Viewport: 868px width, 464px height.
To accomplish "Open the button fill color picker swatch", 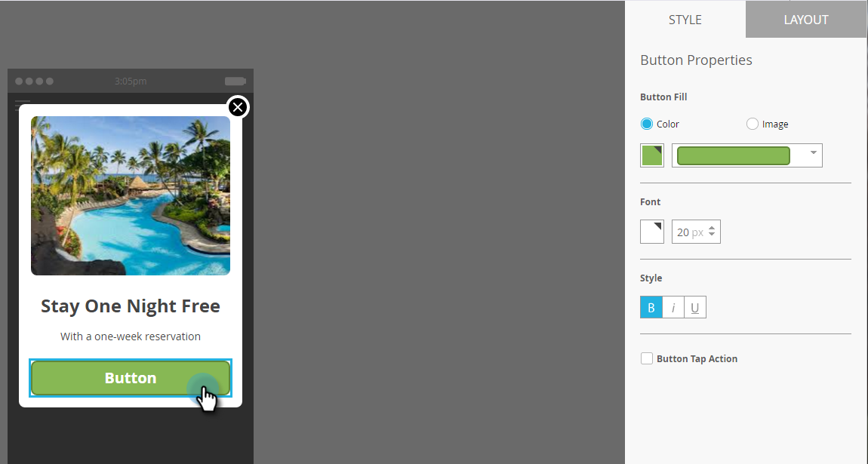I will tap(652, 155).
